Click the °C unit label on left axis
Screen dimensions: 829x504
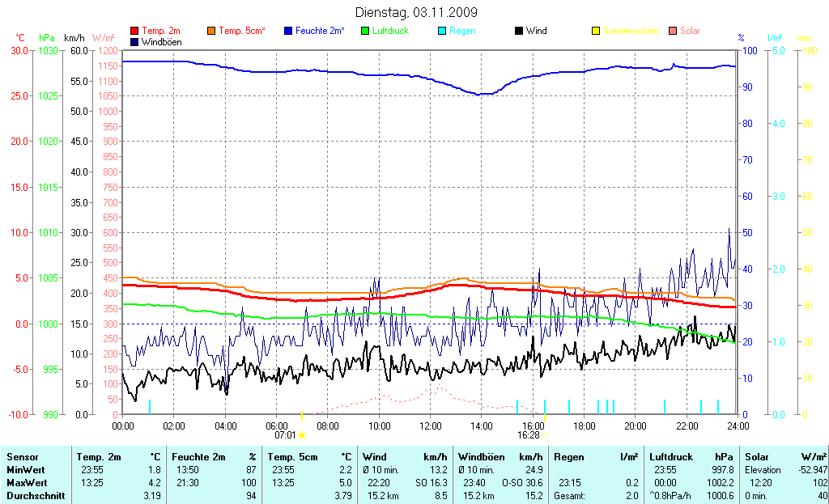coord(20,38)
